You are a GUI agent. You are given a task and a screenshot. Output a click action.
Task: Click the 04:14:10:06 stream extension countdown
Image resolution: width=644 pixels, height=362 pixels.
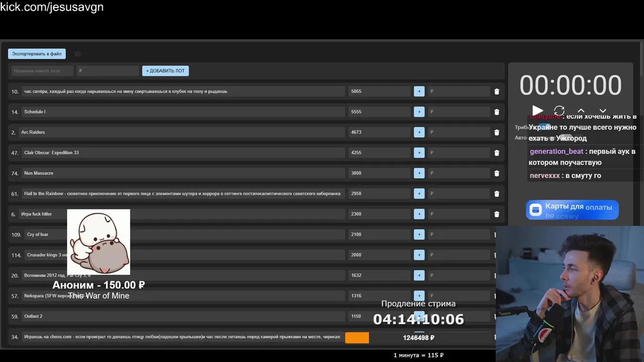coord(419,319)
